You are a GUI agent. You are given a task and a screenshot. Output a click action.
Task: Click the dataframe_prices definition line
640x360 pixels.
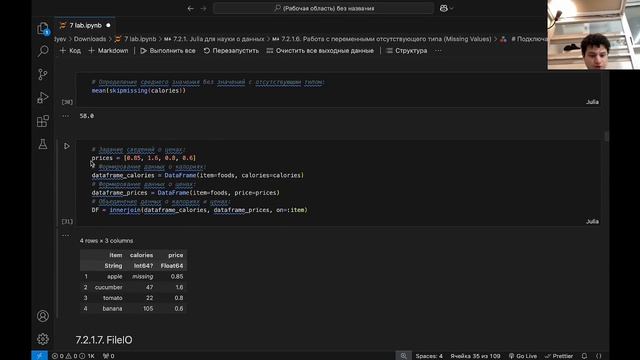click(186, 193)
